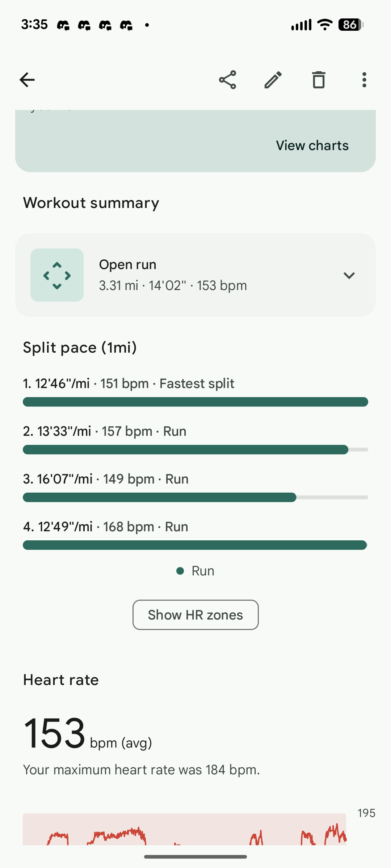Screen dimensions: 391x868
Task: Open the three-dot overflow menu
Action: pyautogui.click(x=364, y=80)
